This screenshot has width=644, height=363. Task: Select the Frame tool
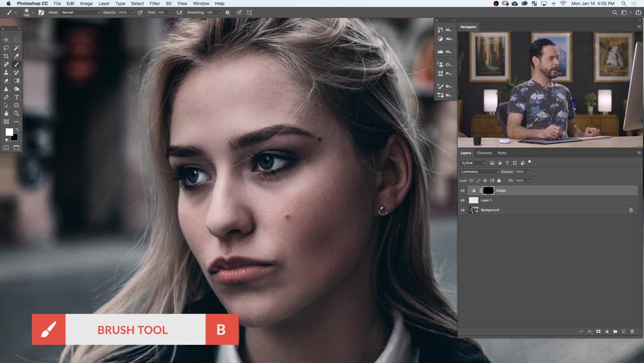(x=6, y=122)
